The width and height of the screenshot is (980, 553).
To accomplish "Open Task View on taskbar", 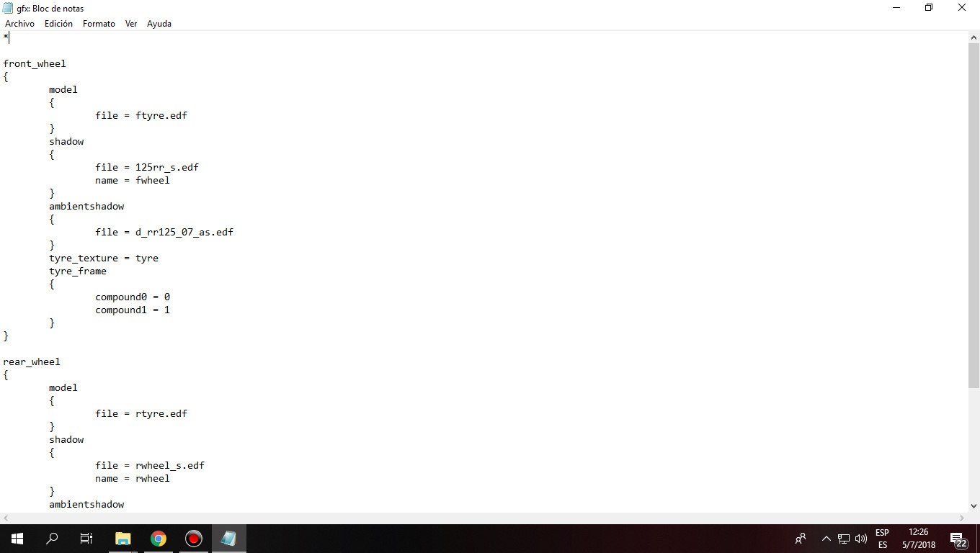I will (x=86, y=539).
